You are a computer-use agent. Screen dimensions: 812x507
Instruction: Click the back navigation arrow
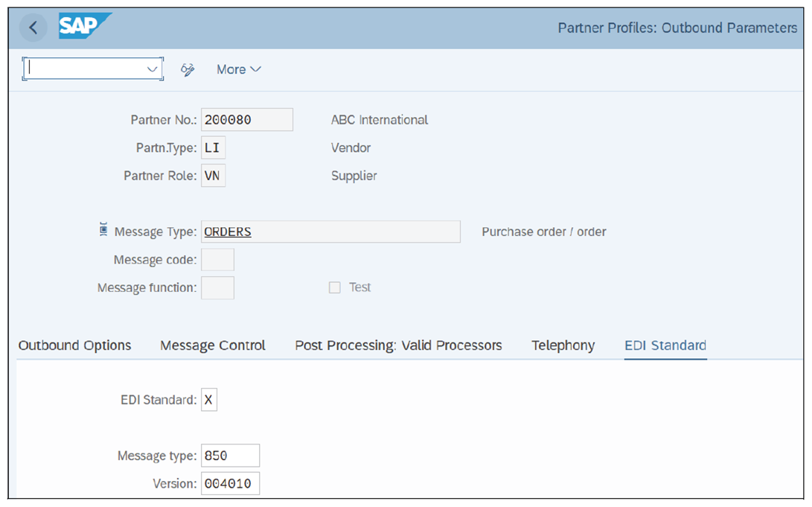tap(33, 28)
